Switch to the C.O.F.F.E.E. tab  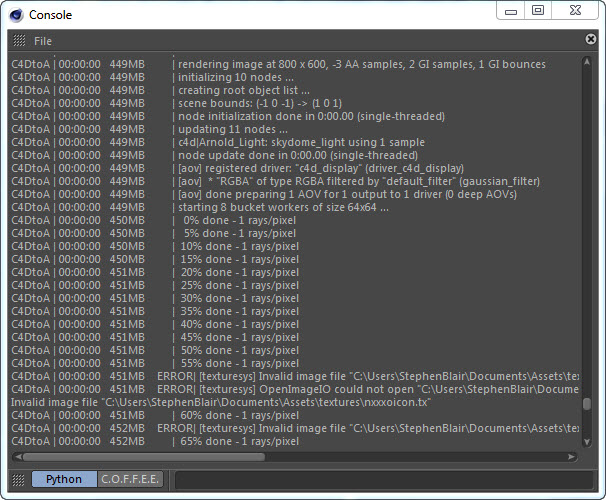tap(130, 479)
